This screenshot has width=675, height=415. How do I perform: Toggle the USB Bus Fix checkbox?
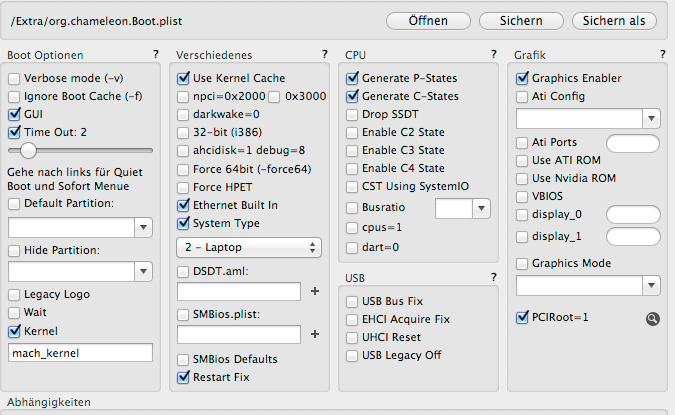tap(352, 301)
